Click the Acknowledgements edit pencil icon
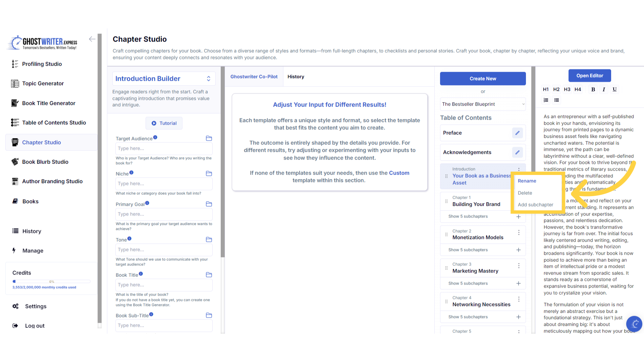 [517, 152]
